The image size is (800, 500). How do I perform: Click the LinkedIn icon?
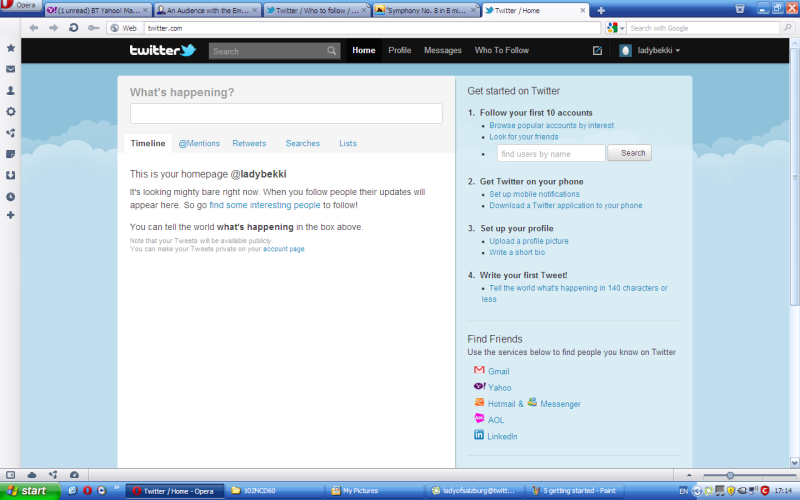(x=479, y=435)
